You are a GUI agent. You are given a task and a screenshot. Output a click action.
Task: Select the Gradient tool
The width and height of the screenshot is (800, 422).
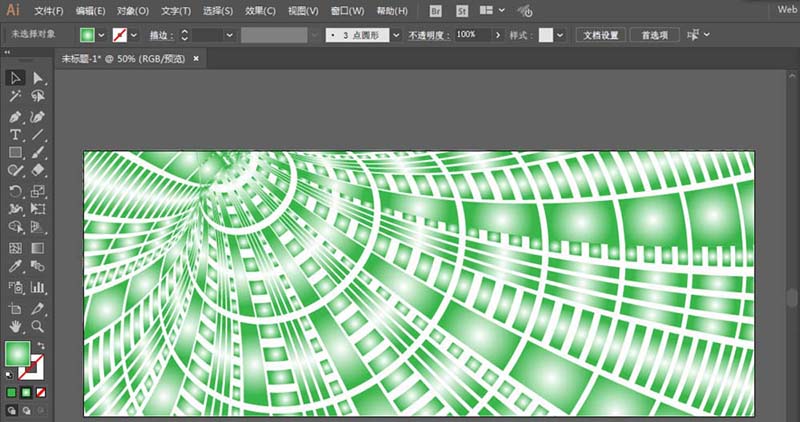38,248
